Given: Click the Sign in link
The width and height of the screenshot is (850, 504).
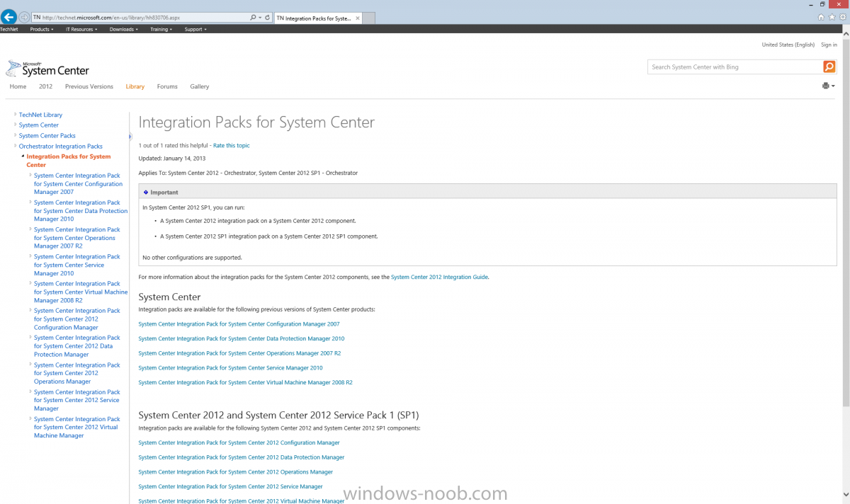Looking at the screenshot, I should pyautogui.click(x=829, y=45).
